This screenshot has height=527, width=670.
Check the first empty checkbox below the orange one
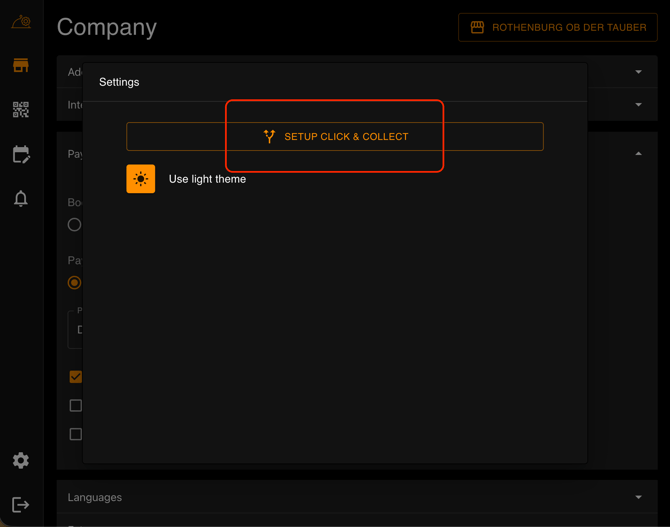pyautogui.click(x=76, y=405)
